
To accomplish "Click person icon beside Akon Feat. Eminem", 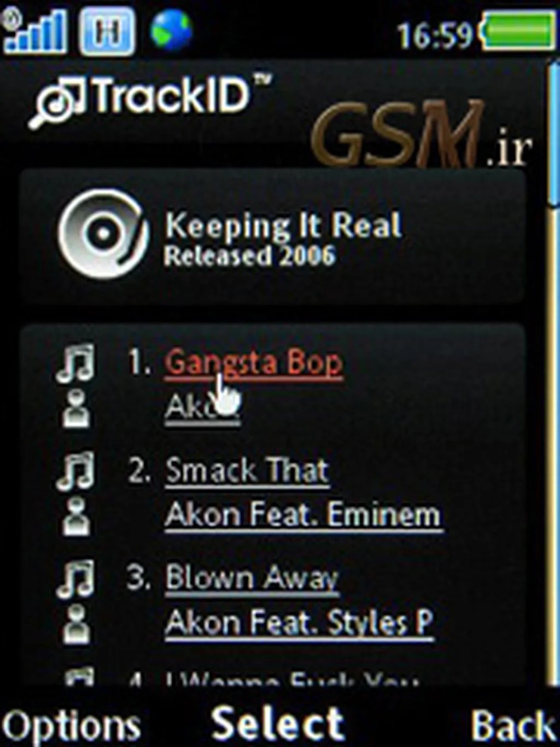I will [76, 517].
